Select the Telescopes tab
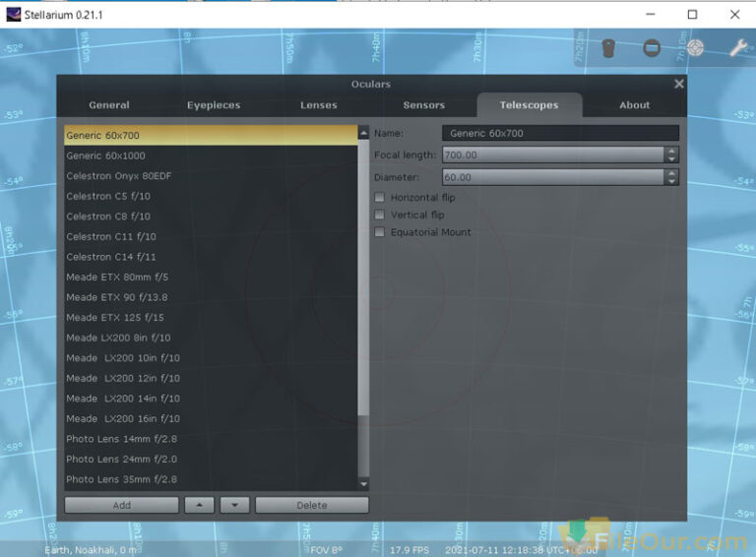756x557 pixels. click(x=529, y=105)
